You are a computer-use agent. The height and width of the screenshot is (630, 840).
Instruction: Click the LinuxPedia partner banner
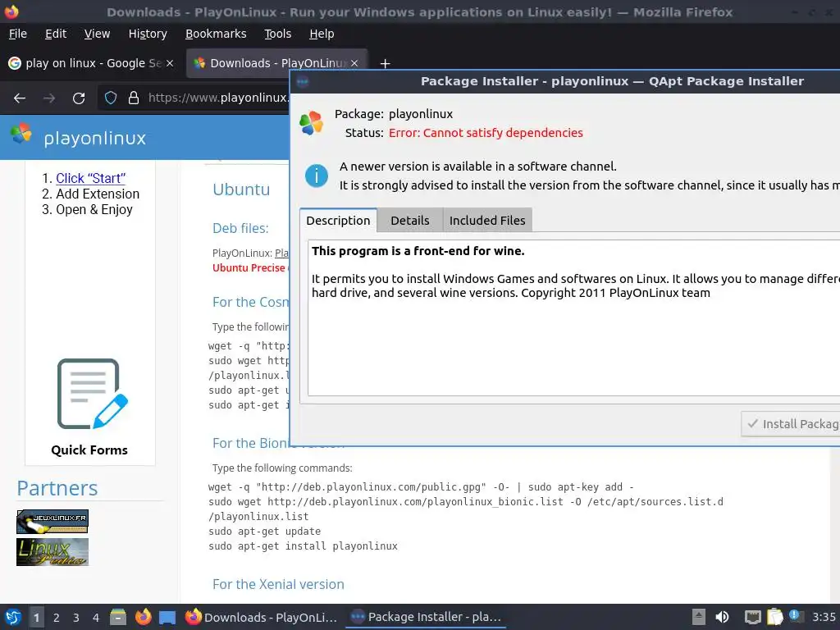tap(52, 552)
